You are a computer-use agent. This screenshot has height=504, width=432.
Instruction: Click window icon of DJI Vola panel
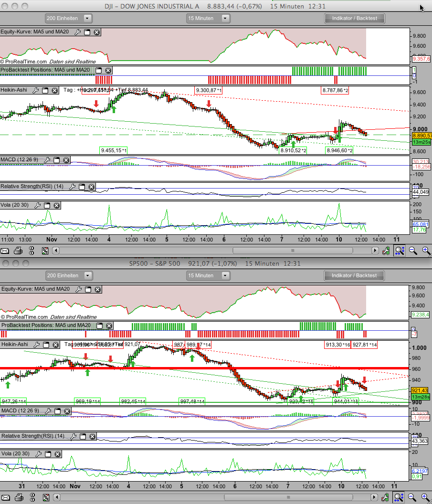pos(47,205)
